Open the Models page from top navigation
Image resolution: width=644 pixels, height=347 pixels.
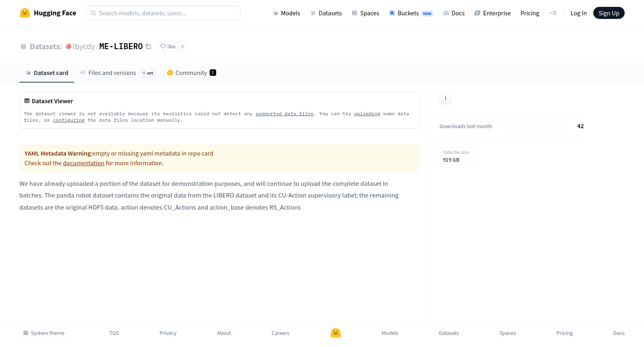287,13
